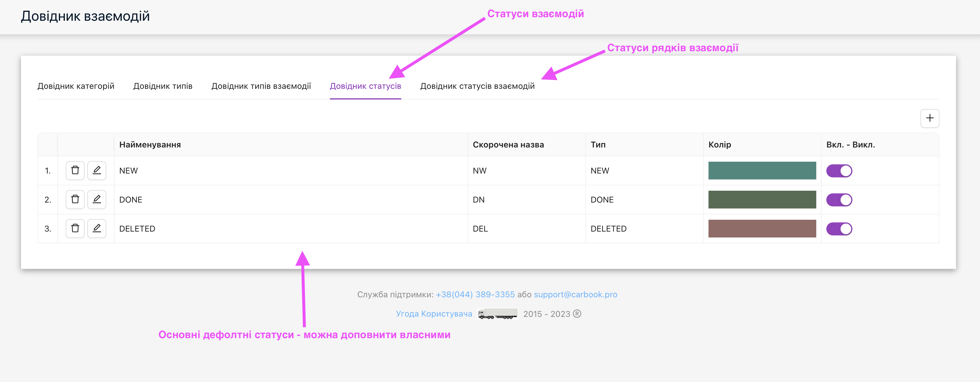
Task: Remove the DELETED status with trash icon
Action: click(x=75, y=228)
